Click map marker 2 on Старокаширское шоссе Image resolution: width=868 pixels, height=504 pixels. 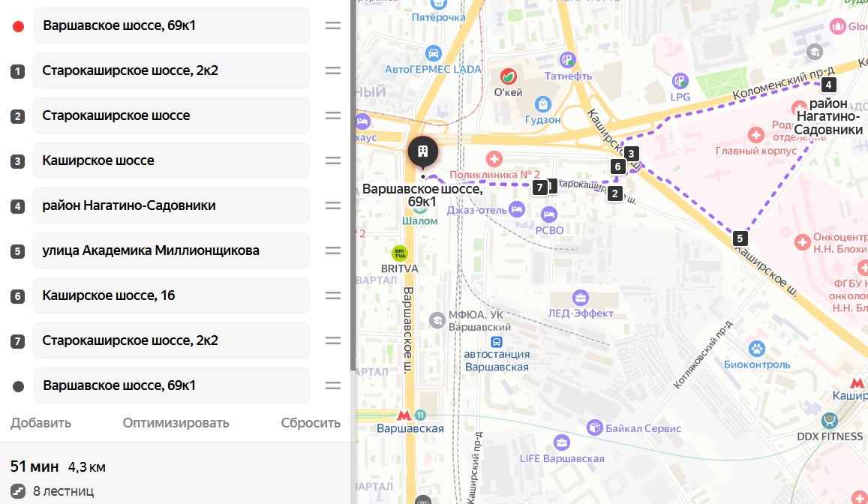(x=614, y=193)
